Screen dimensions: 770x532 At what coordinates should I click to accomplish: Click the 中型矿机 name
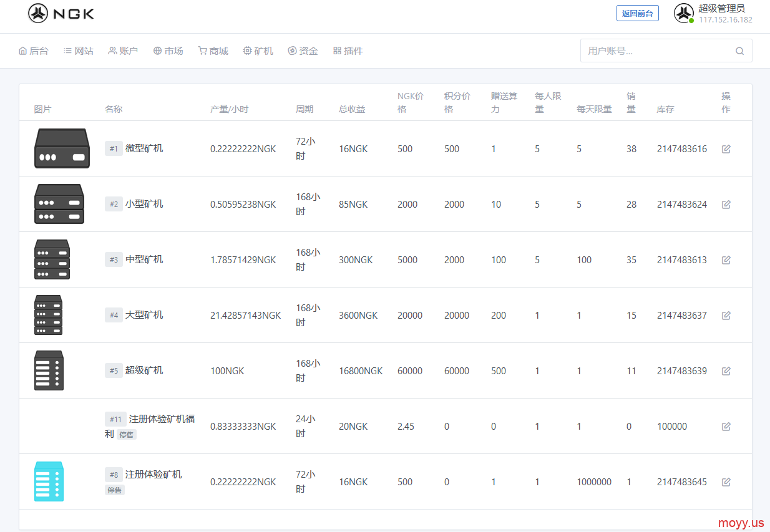point(144,259)
